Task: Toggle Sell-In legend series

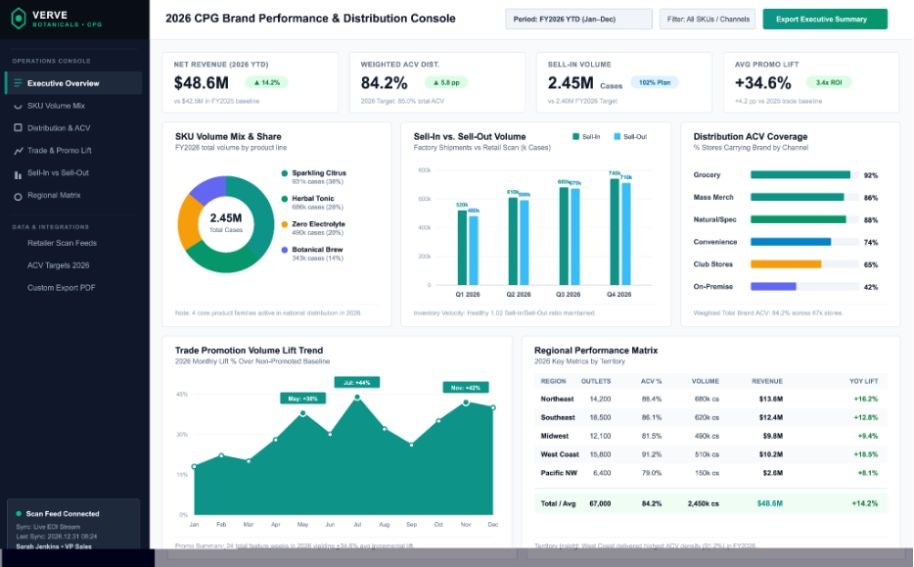Action: click(x=586, y=137)
